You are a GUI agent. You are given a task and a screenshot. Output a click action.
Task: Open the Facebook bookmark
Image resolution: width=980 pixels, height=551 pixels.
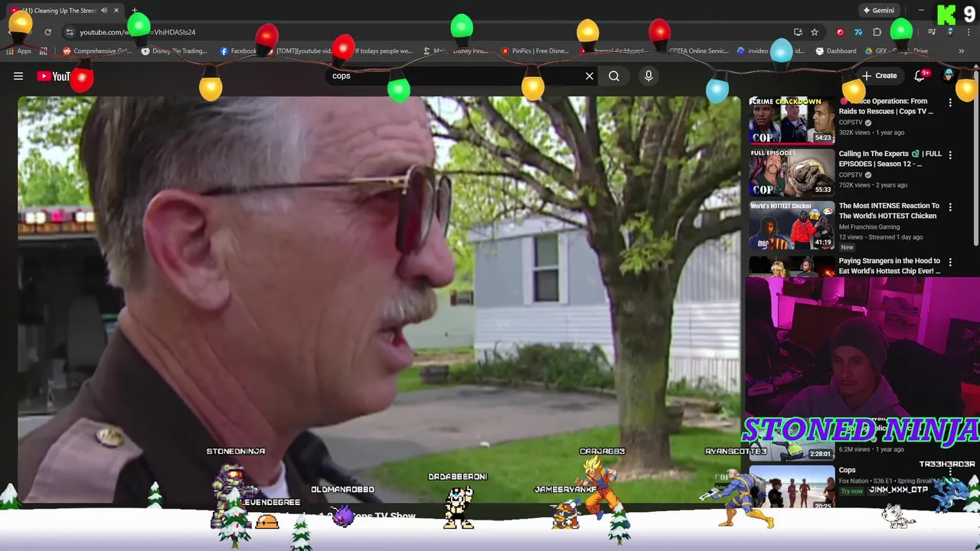[238, 51]
